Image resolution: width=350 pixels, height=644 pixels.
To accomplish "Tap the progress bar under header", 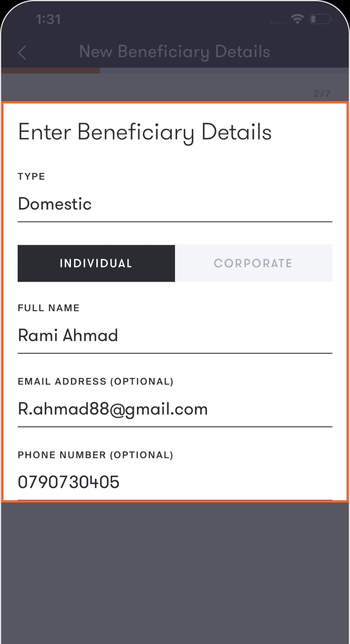I will tap(175, 71).
